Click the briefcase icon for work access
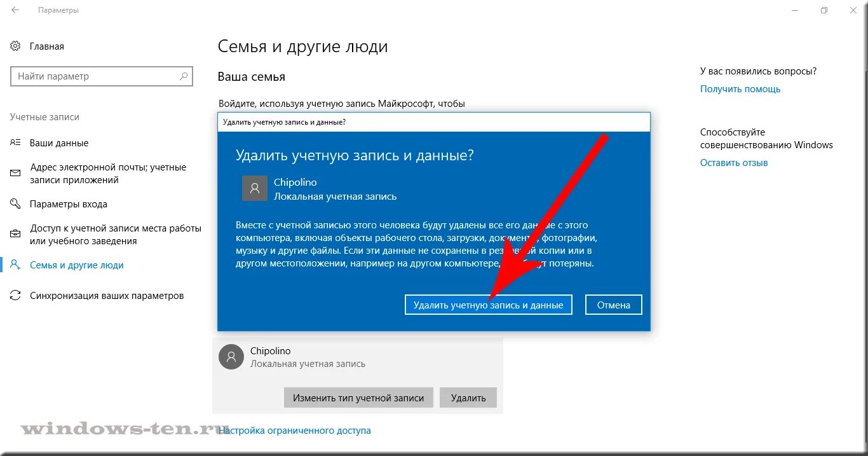This screenshot has height=456, width=868. coord(16,234)
